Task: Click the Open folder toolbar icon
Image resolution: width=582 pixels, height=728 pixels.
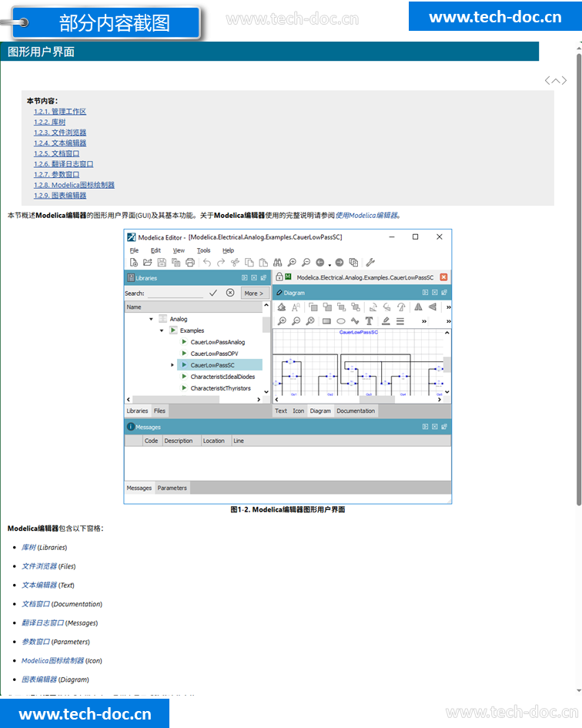Action: tap(148, 263)
